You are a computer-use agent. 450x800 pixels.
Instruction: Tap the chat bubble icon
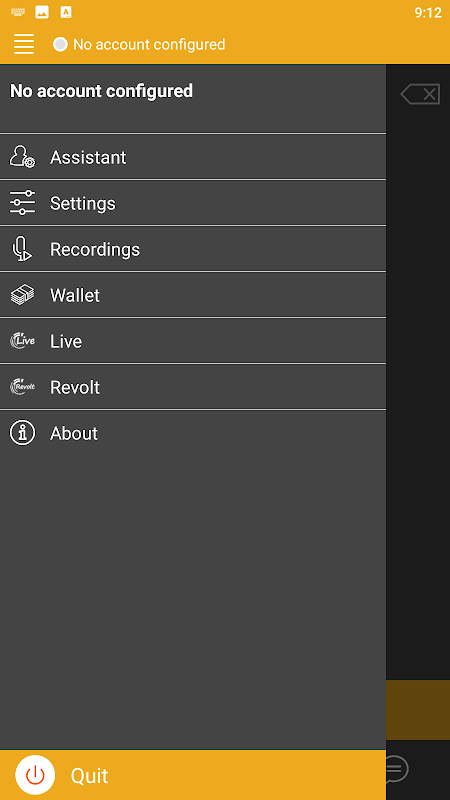click(397, 769)
